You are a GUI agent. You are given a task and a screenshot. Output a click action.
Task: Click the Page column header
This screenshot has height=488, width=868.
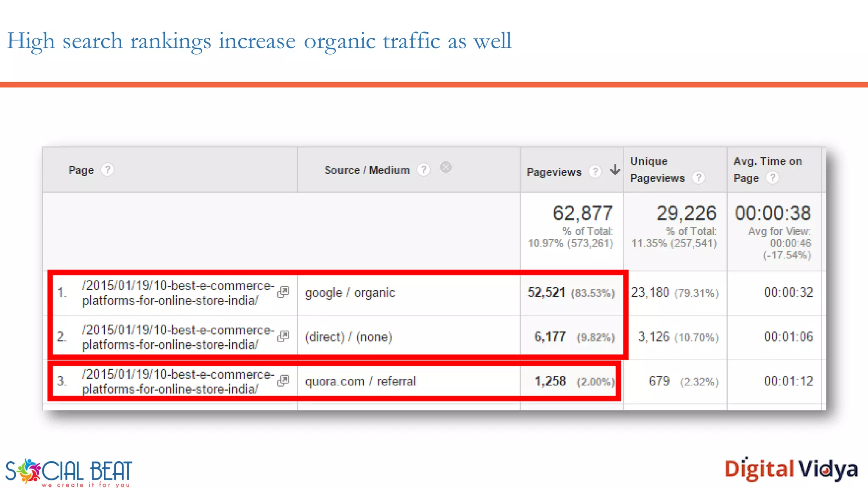tap(81, 170)
